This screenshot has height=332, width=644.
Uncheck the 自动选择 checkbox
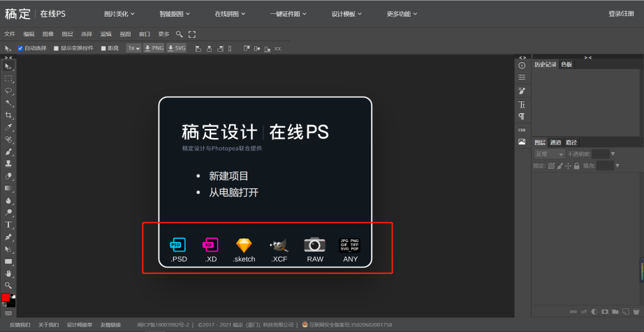point(20,48)
